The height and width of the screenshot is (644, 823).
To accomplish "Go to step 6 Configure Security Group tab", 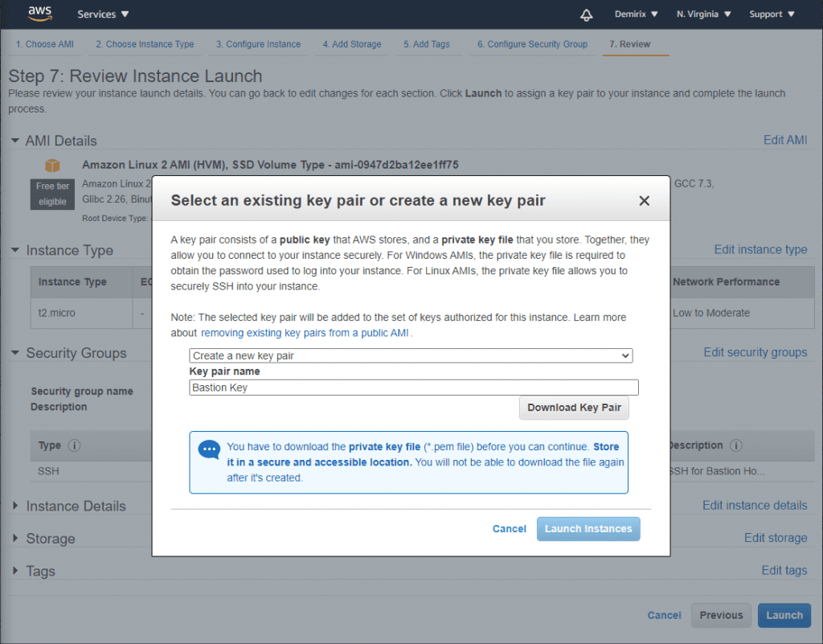I will point(532,44).
